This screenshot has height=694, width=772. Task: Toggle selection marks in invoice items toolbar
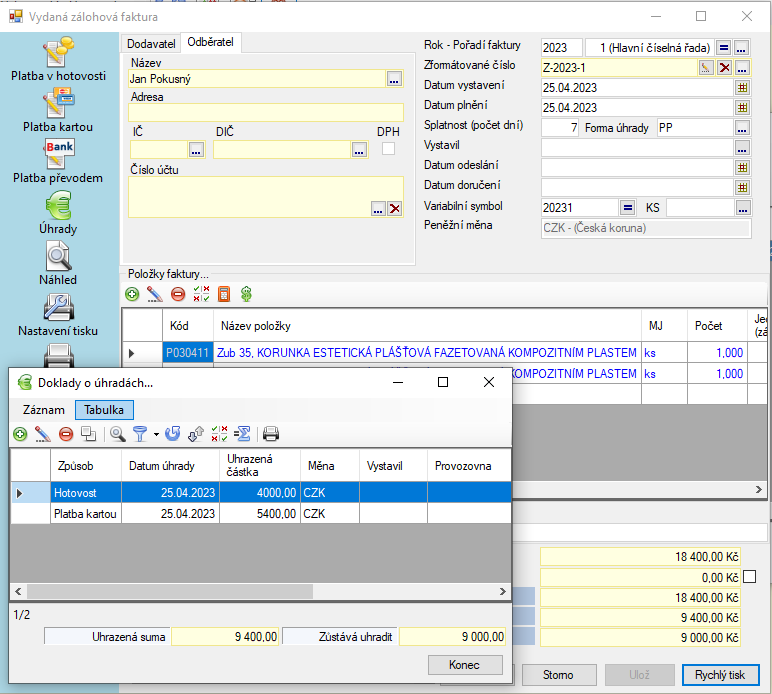[x=201, y=294]
